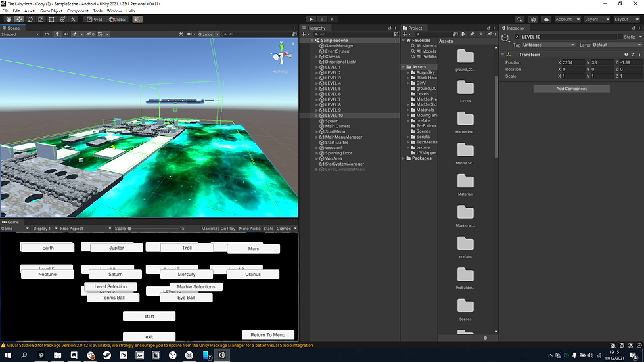Image resolution: width=644 pixels, height=362 pixels.
Task: Click Return To Menu button
Action: pos(268,335)
